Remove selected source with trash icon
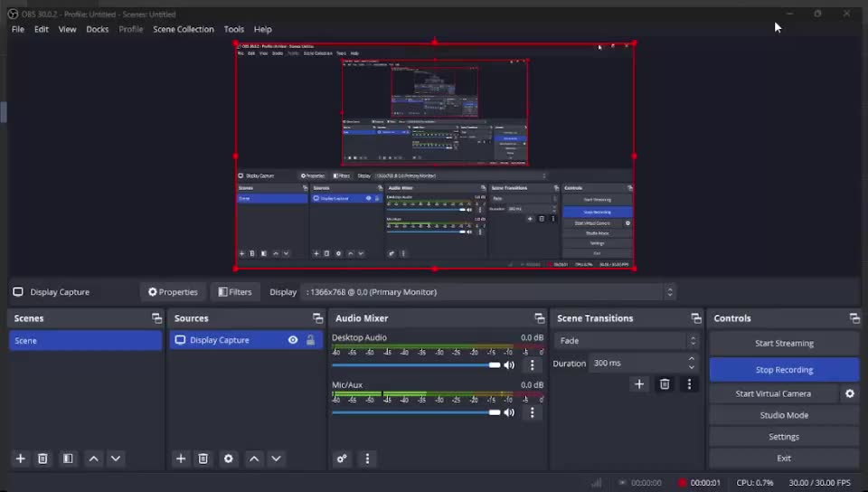 pyautogui.click(x=203, y=459)
